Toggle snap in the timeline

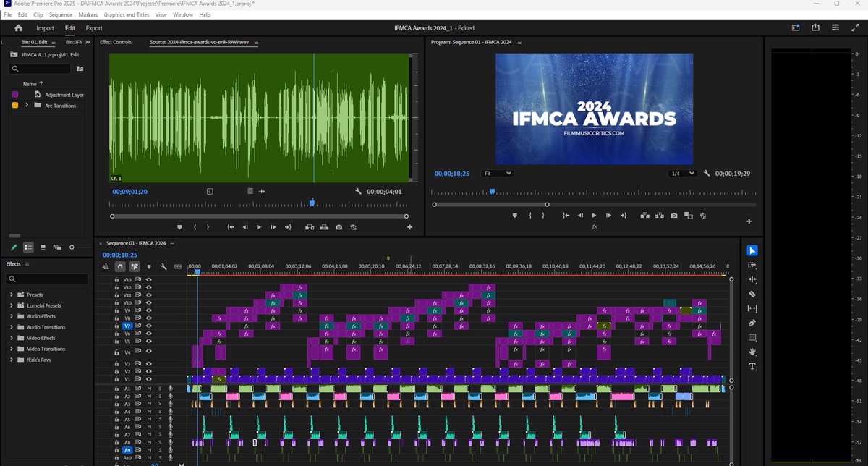click(120, 266)
